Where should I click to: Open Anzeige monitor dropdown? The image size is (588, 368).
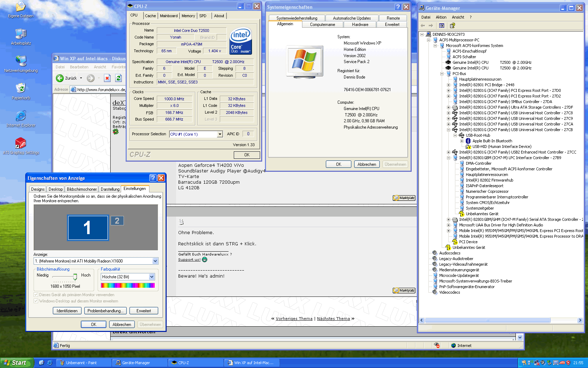[x=155, y=261]
